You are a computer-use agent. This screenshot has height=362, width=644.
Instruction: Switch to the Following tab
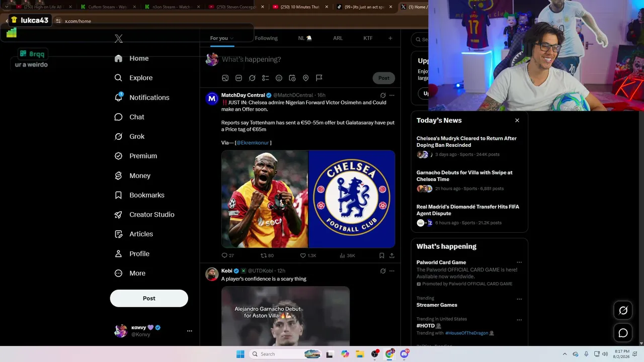tap(266, 38)
